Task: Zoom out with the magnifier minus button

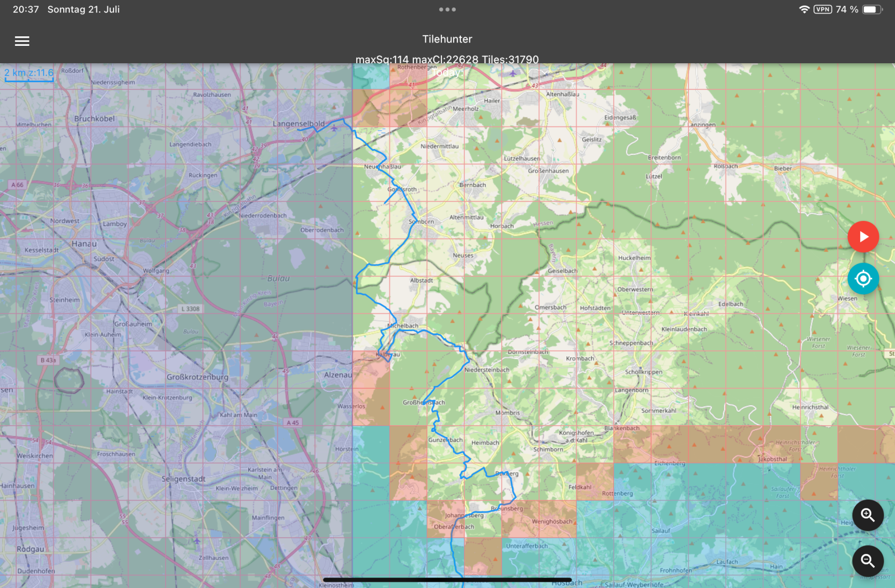Action: click(x=868, y=561)
